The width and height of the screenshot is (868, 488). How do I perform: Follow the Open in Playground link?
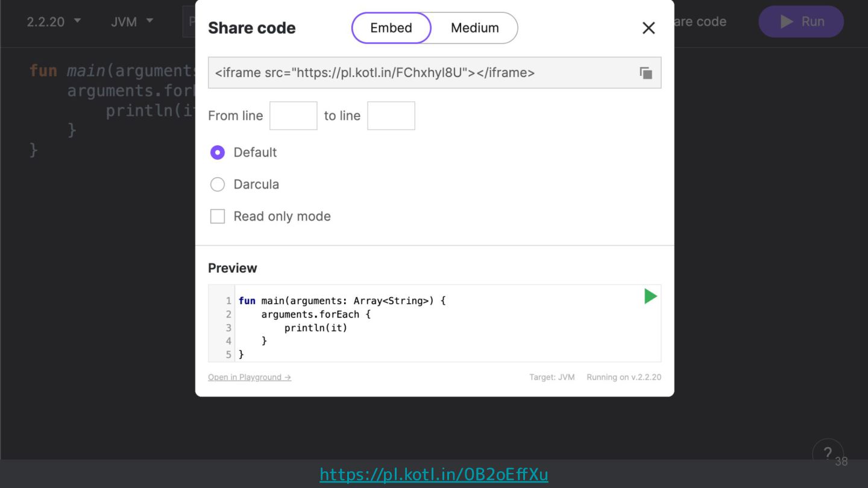click(x=250, y=377)
